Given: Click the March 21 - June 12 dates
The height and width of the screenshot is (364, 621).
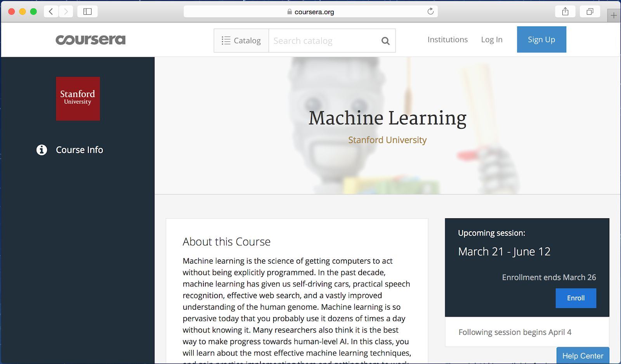Looking at the screenshot, I should pyautogui.click(x=504, y=252).
